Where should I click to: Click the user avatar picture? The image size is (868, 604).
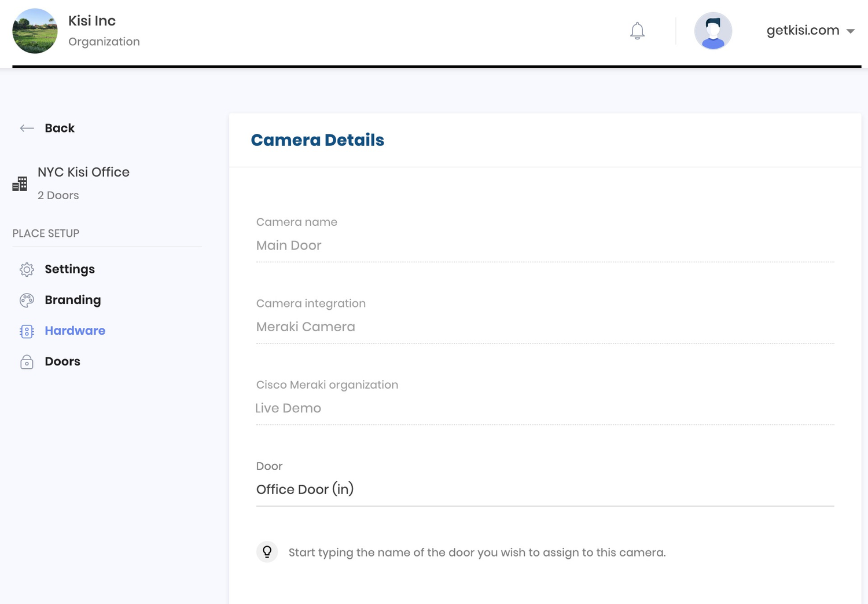pyautogui.click(x=713, y=31)
